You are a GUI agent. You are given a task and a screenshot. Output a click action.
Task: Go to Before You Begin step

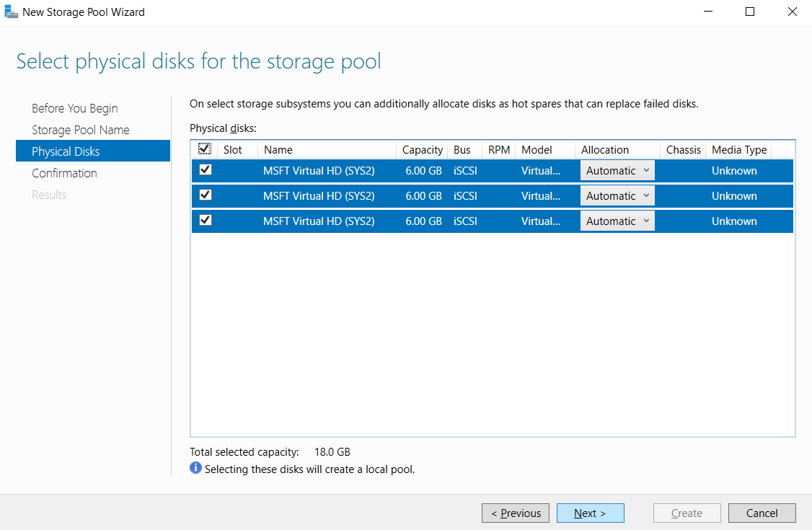pos(74,108)
